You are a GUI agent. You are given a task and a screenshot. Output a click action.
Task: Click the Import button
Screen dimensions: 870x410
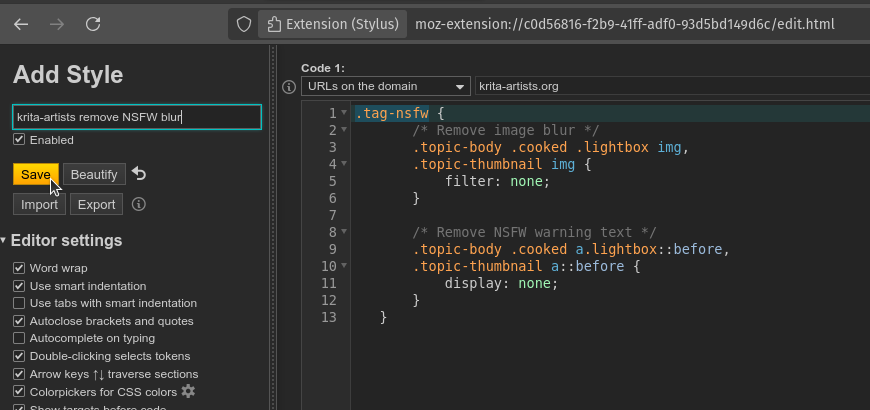coord(39,204)
